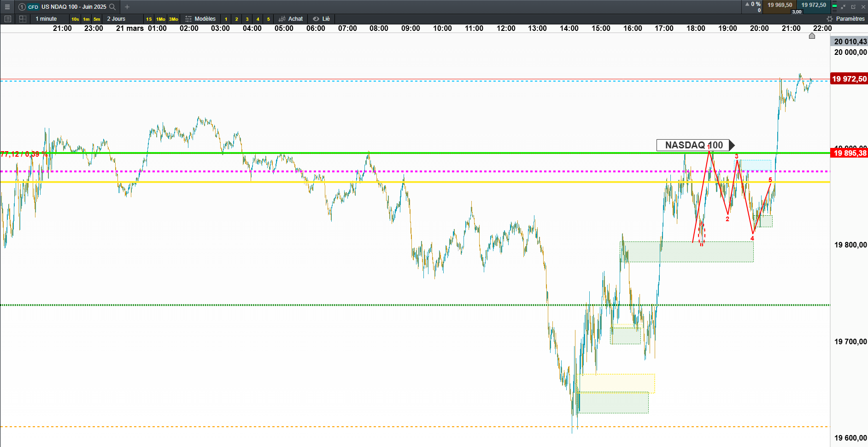Open Paramètres gear settings
This screenshot has height=447, width=868.
tap(830, 19)
